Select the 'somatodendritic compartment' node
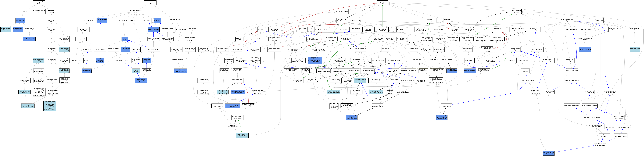 pos(102,20)
